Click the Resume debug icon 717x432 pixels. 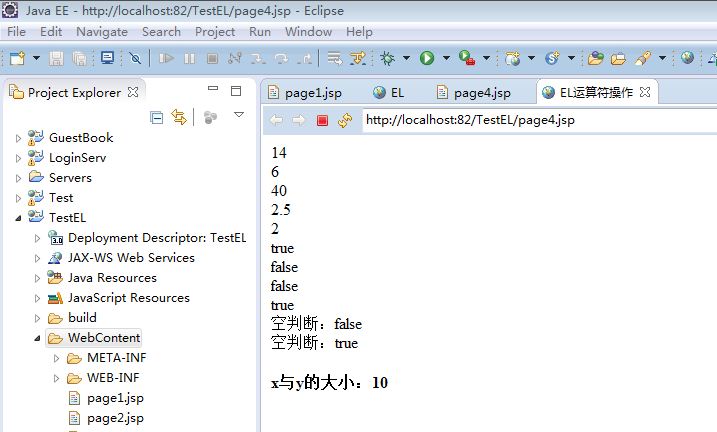(166, 59)
